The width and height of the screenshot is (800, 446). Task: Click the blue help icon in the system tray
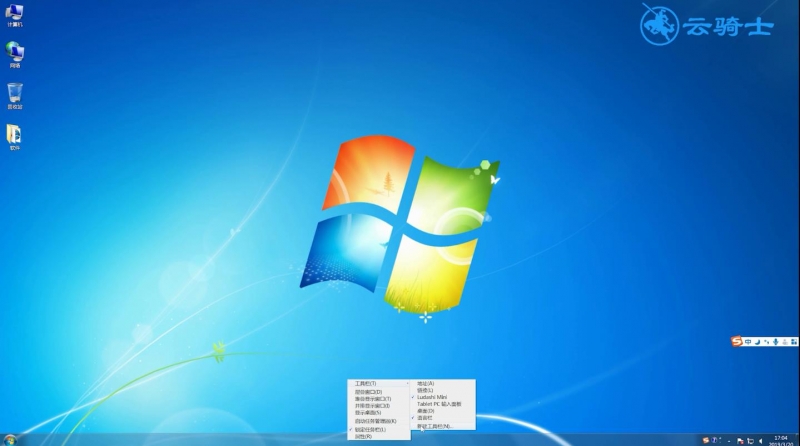click(714, 440)
